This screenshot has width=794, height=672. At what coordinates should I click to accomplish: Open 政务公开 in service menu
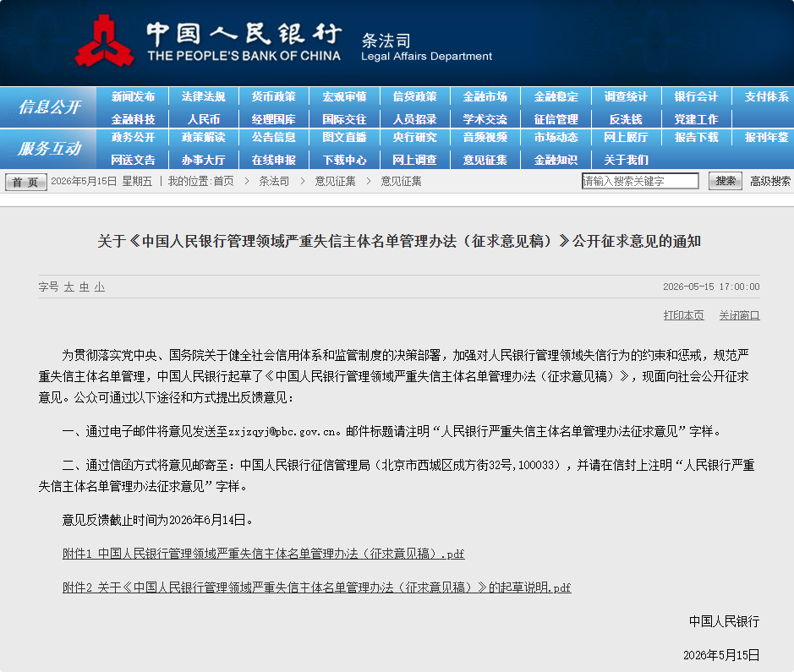pyautogui.click(x=133, y=137)
